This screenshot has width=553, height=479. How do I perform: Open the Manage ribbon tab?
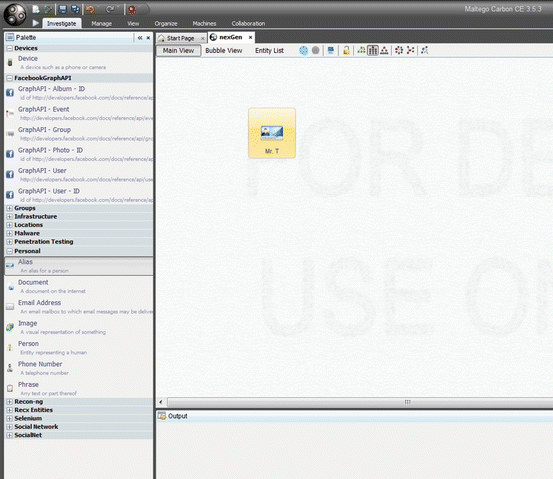102,24
